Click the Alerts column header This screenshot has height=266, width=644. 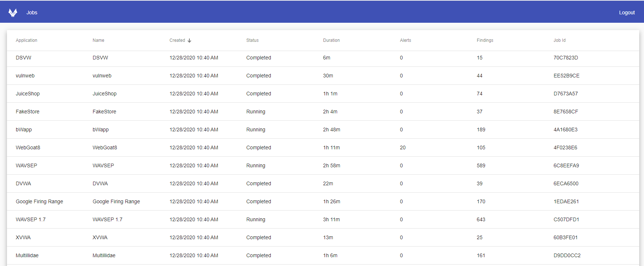click(x=405, y=40)
